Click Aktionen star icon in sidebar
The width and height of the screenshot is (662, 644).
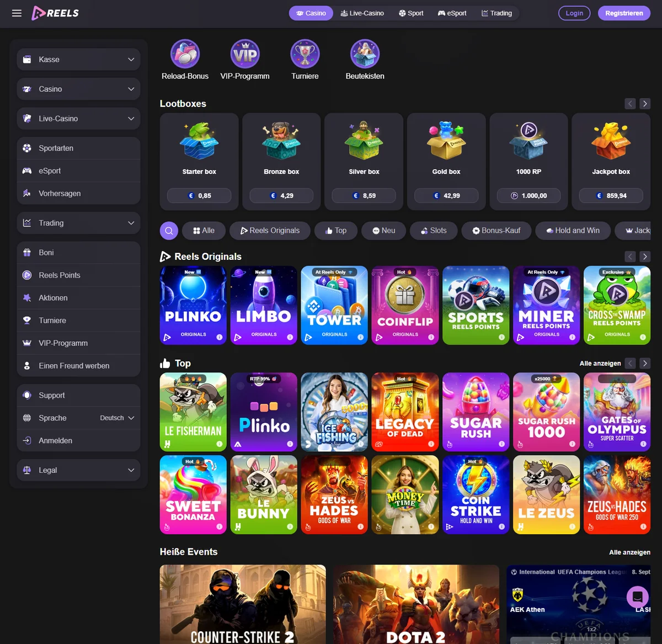(x=27, y=297)
